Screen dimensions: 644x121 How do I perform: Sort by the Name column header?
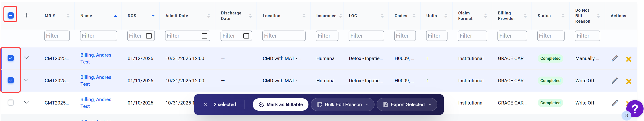point(86,16)
